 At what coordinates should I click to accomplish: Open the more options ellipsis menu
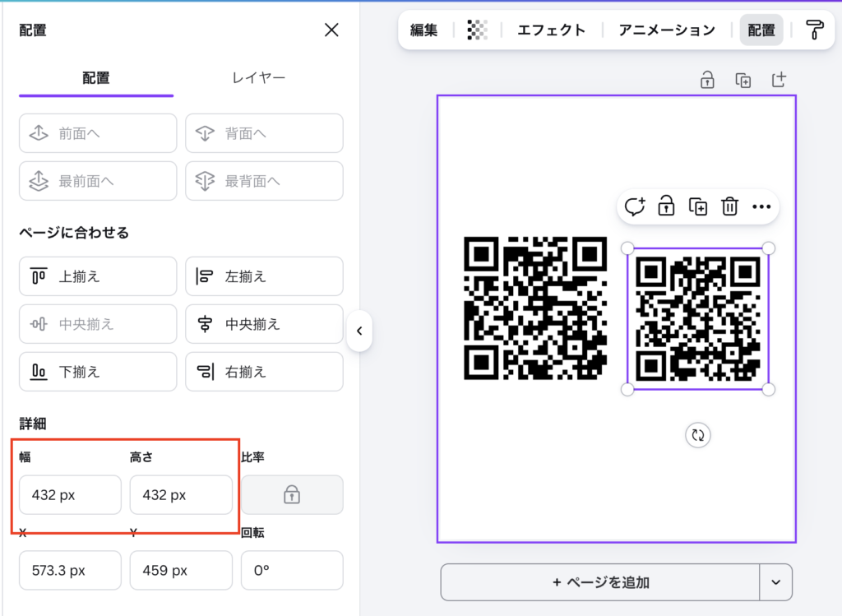click(761, 206)
